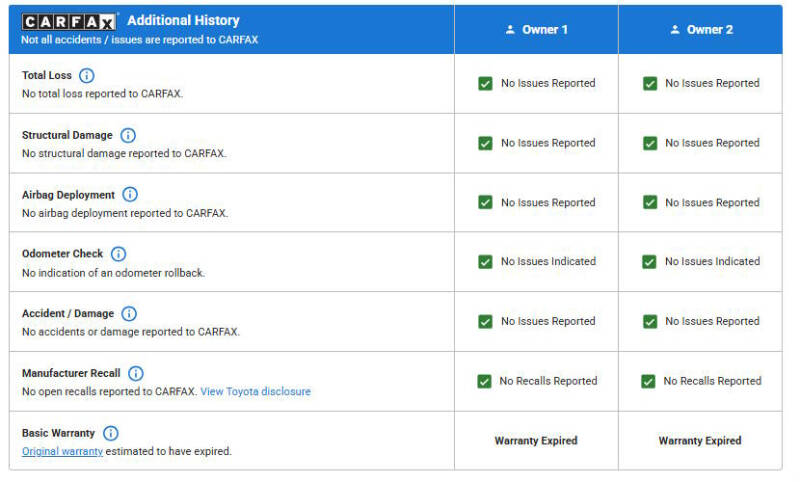The width and height of the screenshot is (800, 482).
Task: Click Owner 2 No Recalls Reported checkmark
Action: coord(648,381)
